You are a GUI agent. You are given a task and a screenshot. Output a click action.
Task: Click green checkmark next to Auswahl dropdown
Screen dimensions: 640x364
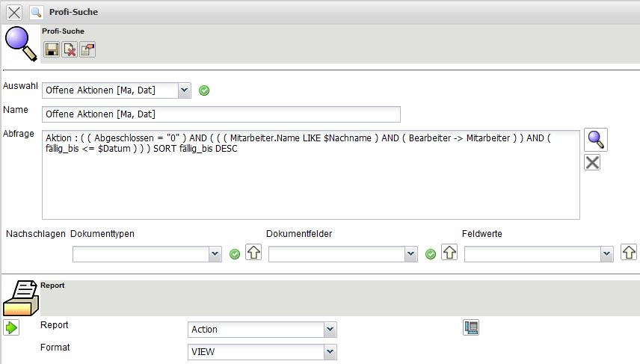coord(204,90)
